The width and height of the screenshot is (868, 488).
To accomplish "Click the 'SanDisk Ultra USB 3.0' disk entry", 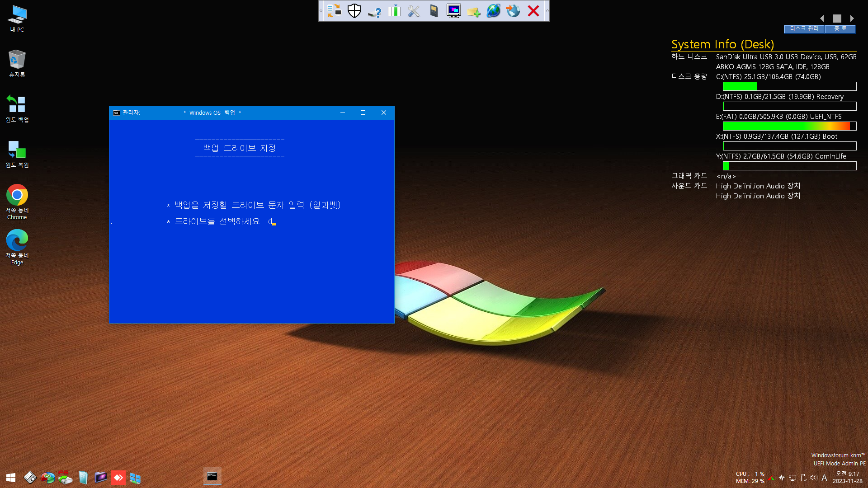I will [x=786, y=57].
